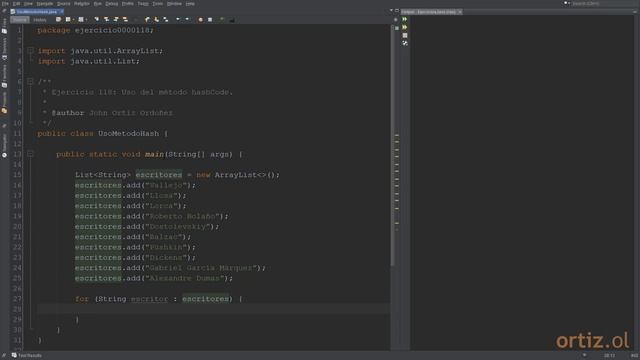Image resolution: width=640 pixels, height=360 pixels.
Task: Toggle Highlight Search in editor toolbar
Action: pos(125,20)
